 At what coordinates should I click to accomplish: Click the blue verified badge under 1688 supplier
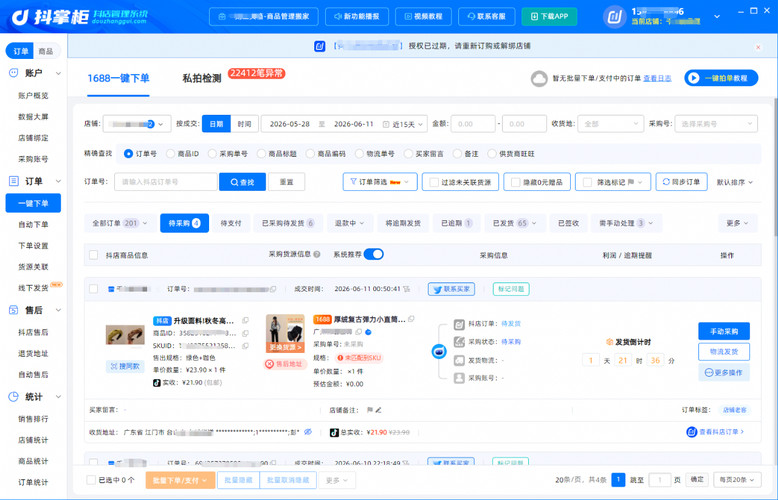click(368, 332)
